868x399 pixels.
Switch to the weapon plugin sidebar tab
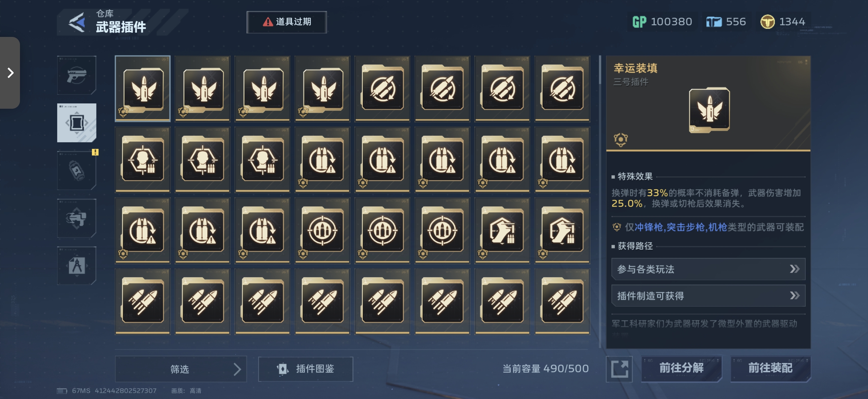point(77,123)
